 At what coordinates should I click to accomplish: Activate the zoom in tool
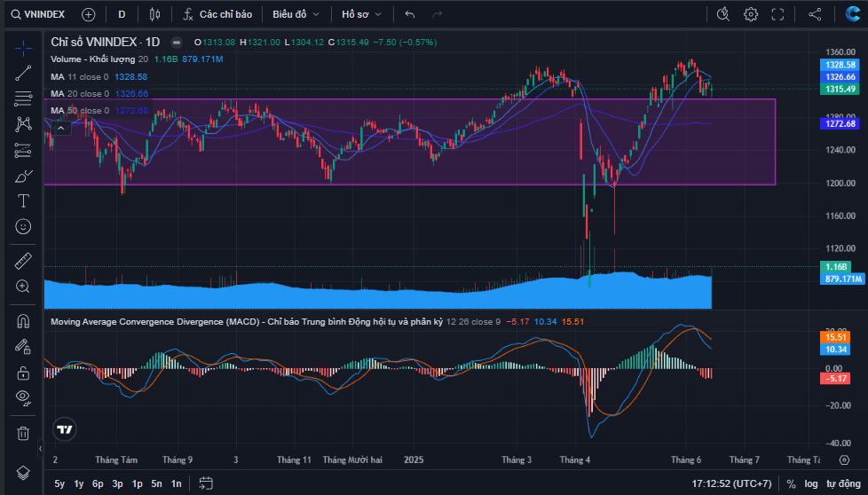pos(23,286)
